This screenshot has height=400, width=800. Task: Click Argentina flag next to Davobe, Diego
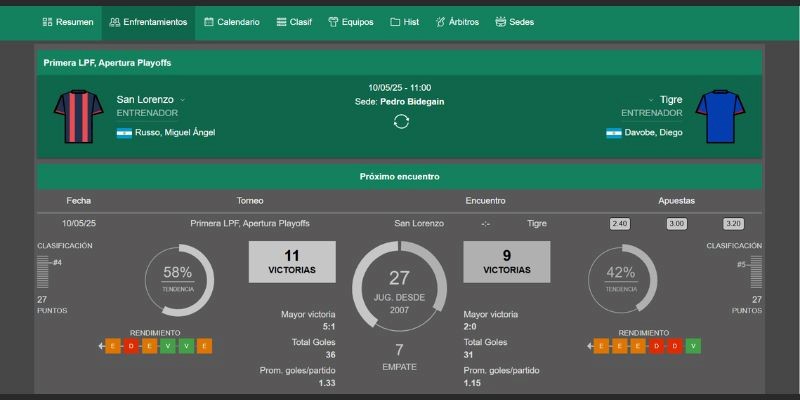tap(614, 133)
